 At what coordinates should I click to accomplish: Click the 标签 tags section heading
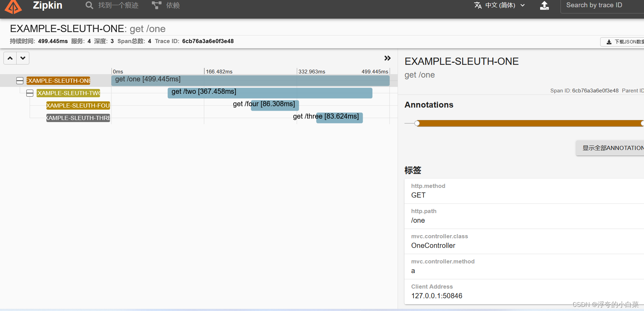tap(413, 170)
